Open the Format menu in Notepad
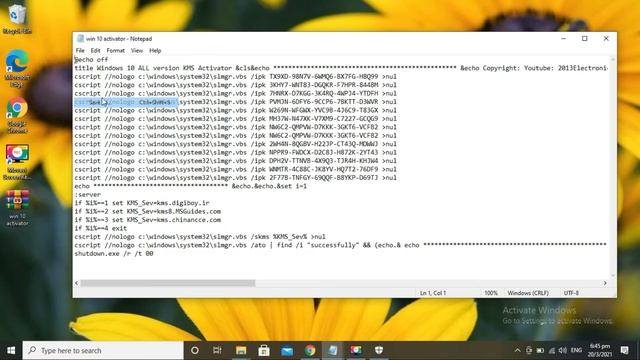This screenshot has height=360, width=640. (x=116, y=51)
